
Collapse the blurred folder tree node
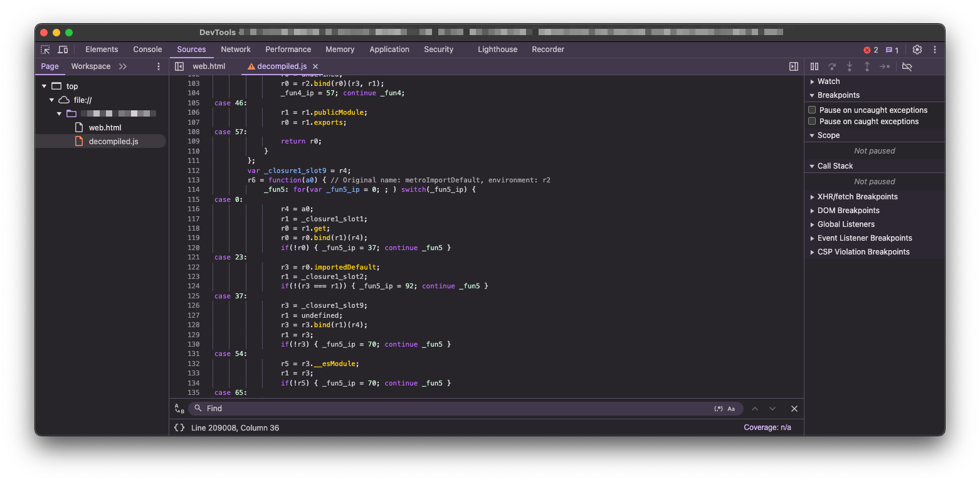59,114
